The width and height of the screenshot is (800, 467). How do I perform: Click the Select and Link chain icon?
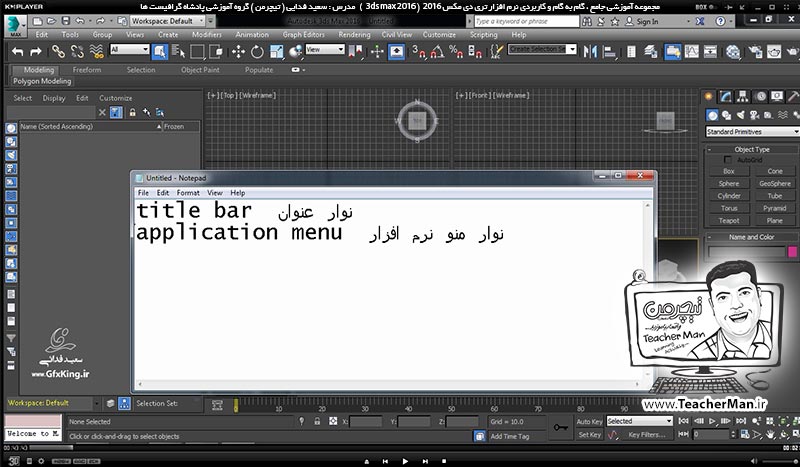point(58,51)
